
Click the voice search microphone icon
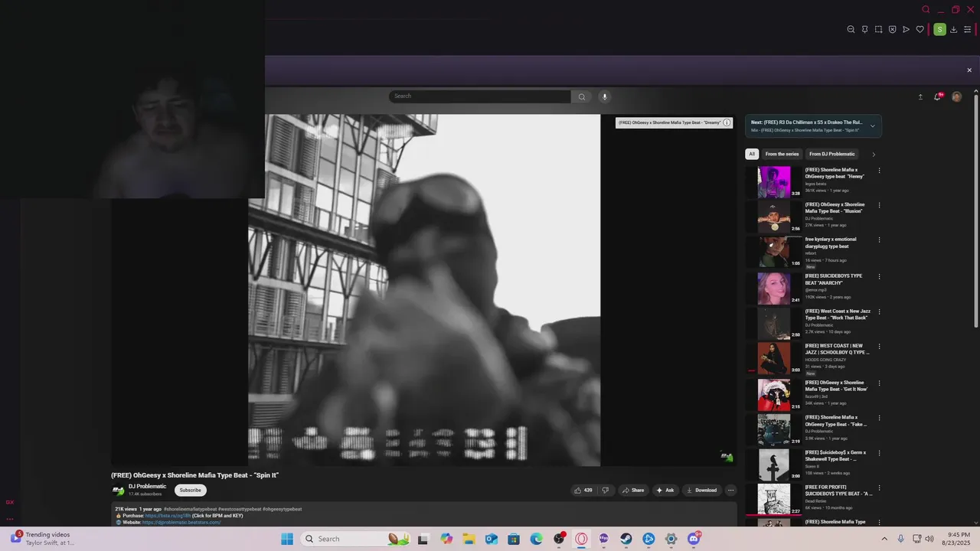(604, 96)
